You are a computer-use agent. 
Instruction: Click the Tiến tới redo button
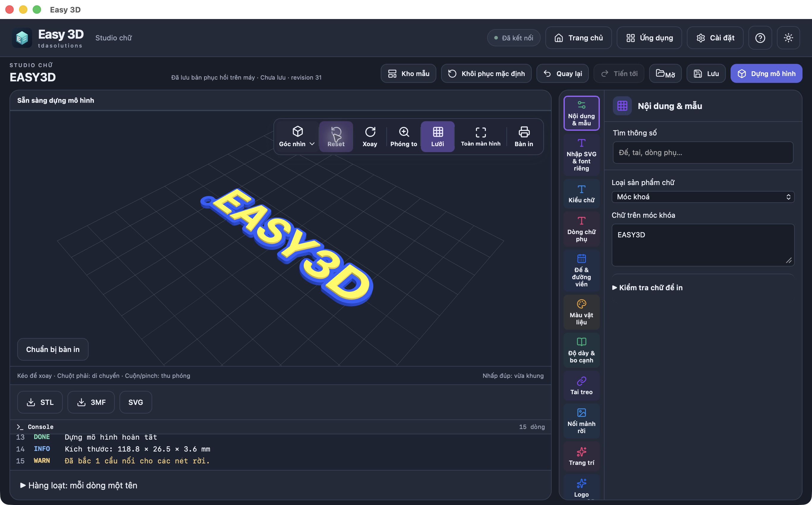pos(619,73)
